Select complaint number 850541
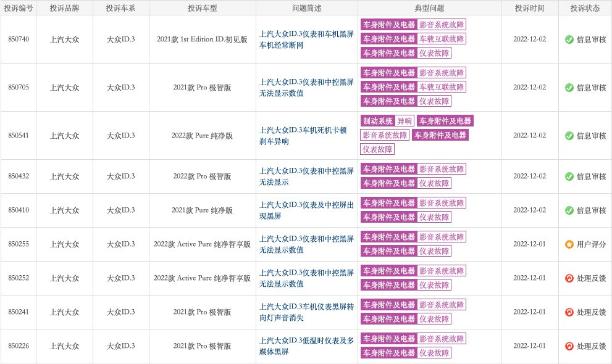 19,135
